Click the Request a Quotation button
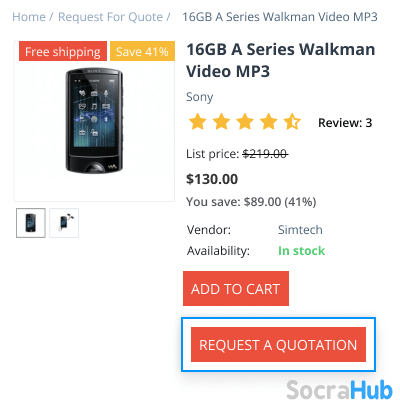Screen dimensions: 400x401 pos(278,345)
